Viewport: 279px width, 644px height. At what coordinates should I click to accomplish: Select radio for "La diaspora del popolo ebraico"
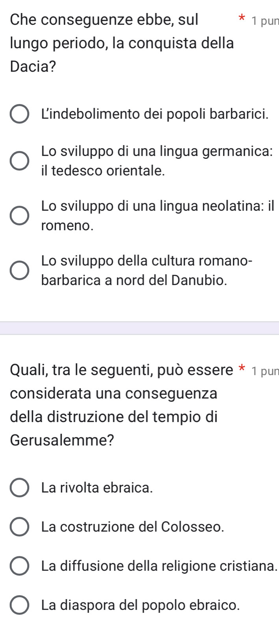(x=19, y=605)
